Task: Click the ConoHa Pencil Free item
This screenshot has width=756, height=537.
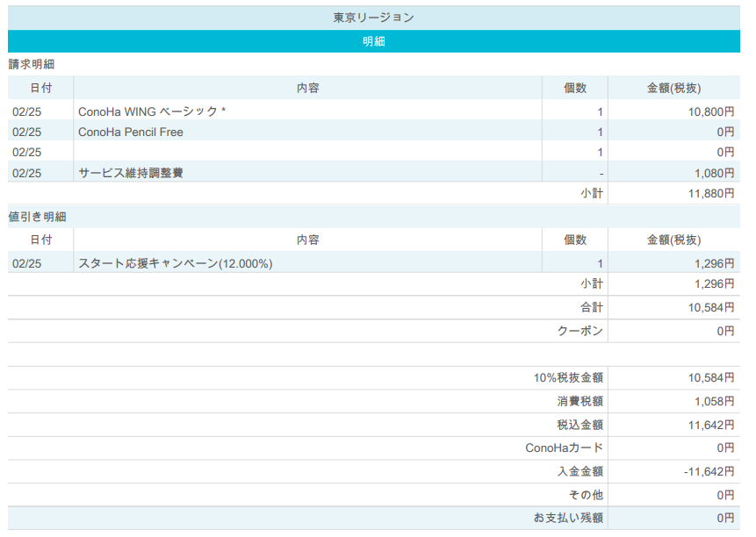Action: pyautogui.click(x=131, y=132)
